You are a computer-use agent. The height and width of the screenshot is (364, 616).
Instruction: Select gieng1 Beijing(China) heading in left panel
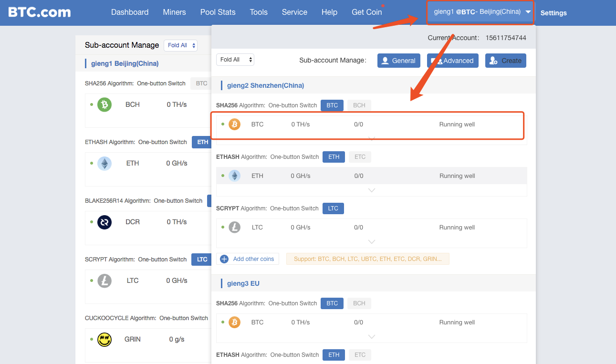point(125,63)
